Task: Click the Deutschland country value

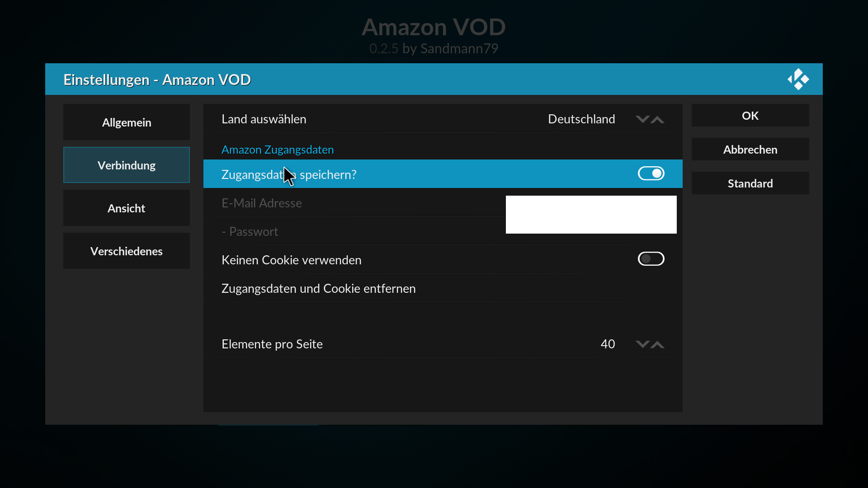Action: tap(581, 119)
